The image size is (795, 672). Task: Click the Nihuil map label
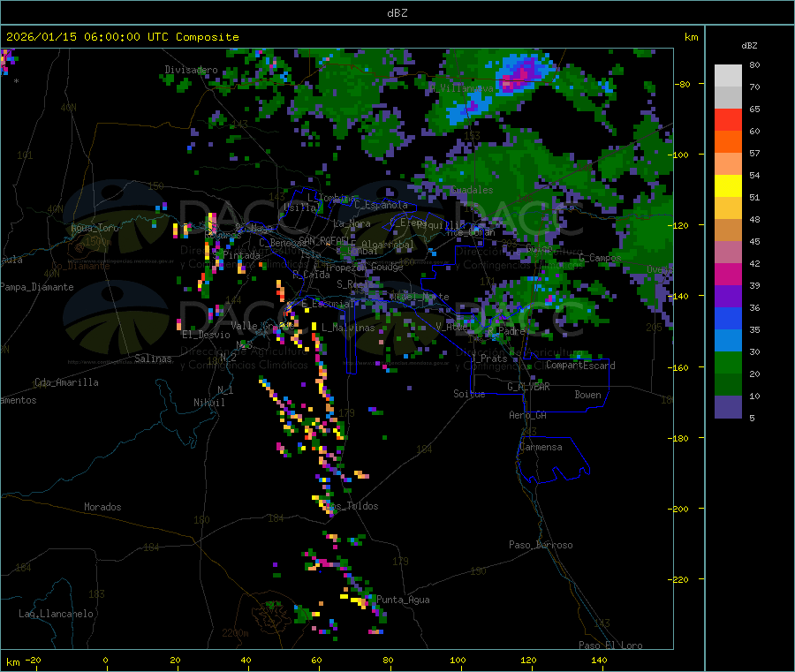coord(209,403)
